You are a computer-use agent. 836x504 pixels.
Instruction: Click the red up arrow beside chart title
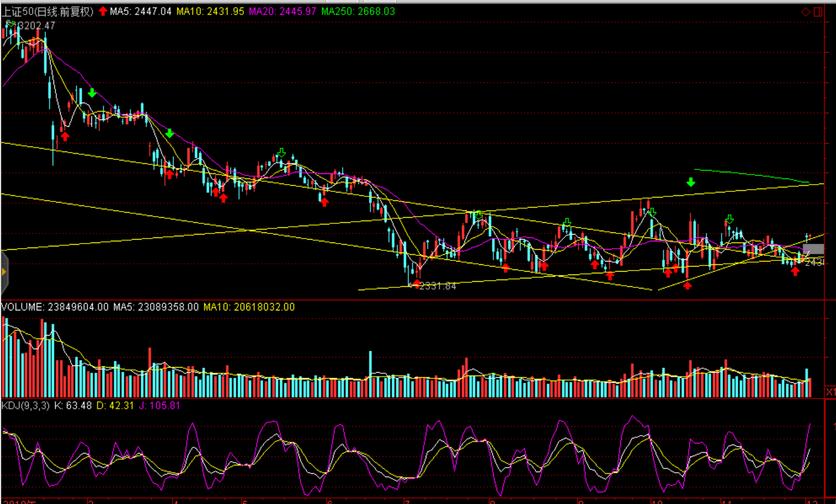[x=103, y=11]
